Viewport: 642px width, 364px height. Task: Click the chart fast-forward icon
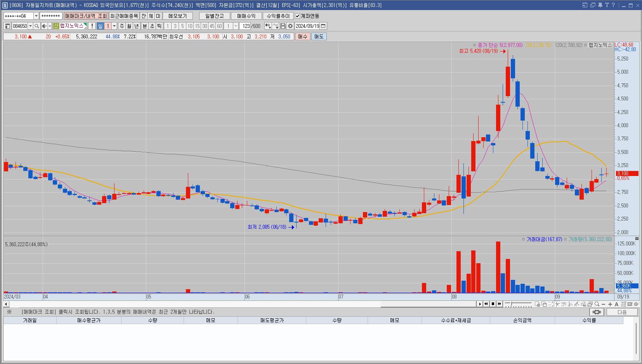click(499, 304)
